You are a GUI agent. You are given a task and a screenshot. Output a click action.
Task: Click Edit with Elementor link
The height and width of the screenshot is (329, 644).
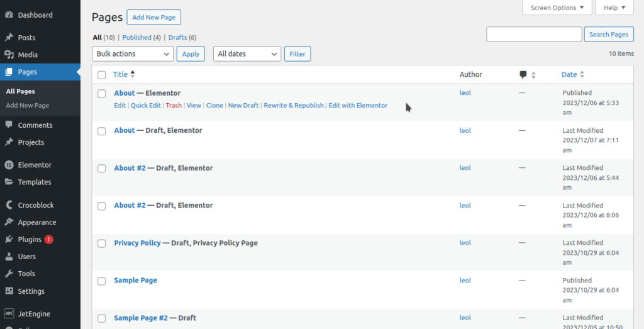point(358,105)
